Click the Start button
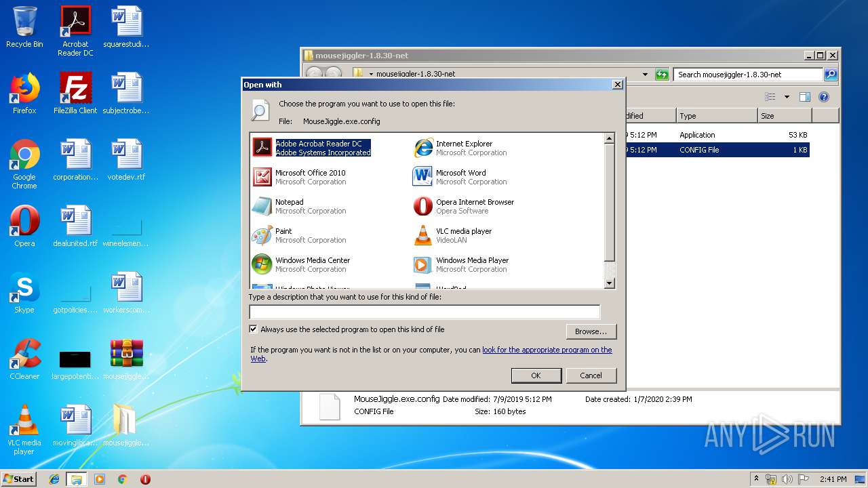Image resolution: width=868 pixels, height=488 pixels. 19,479
